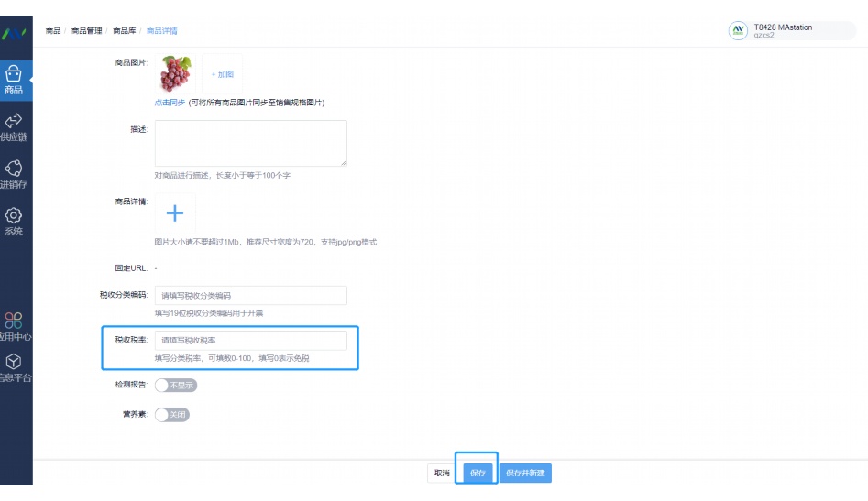Toggle the 营养素 关闭 switch

(x=172, y=415)
